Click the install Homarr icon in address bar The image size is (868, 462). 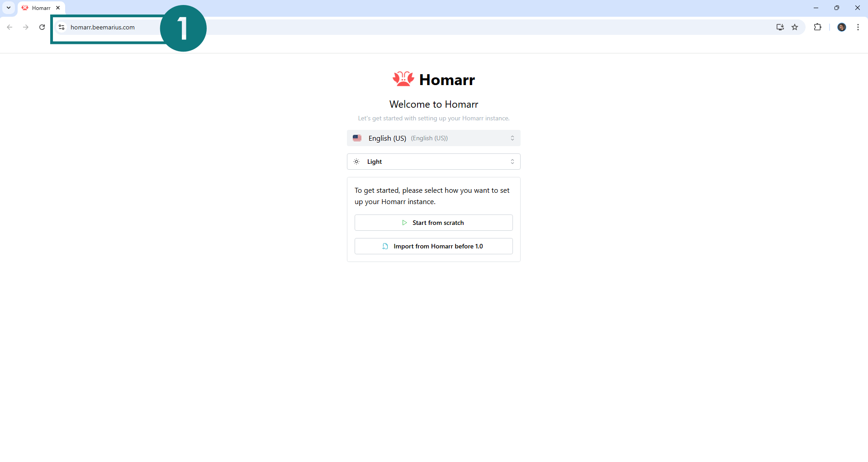(x=780, y=27)
